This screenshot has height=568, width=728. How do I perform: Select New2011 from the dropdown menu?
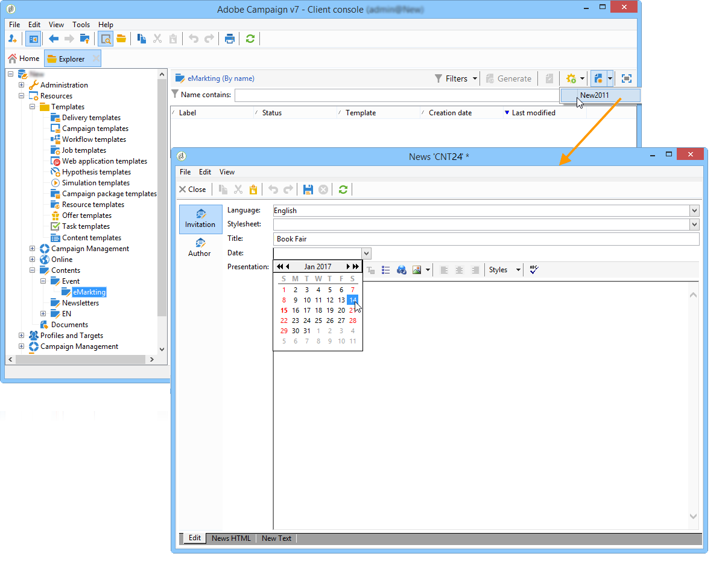pos(600,95)
